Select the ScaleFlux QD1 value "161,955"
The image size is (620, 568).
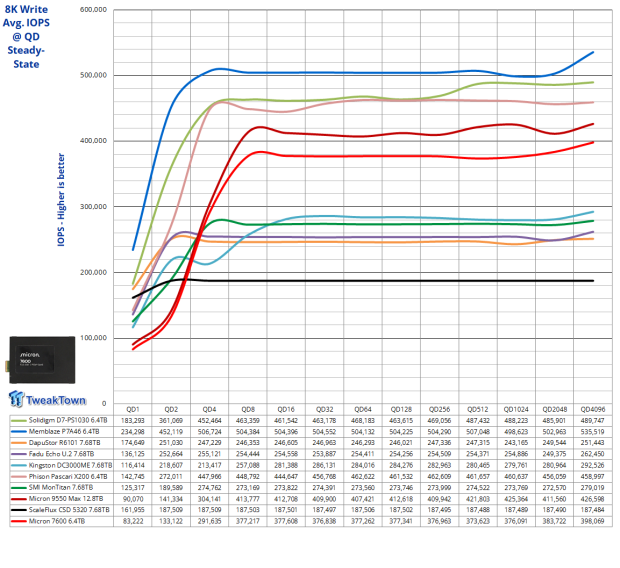coord(133,510)
